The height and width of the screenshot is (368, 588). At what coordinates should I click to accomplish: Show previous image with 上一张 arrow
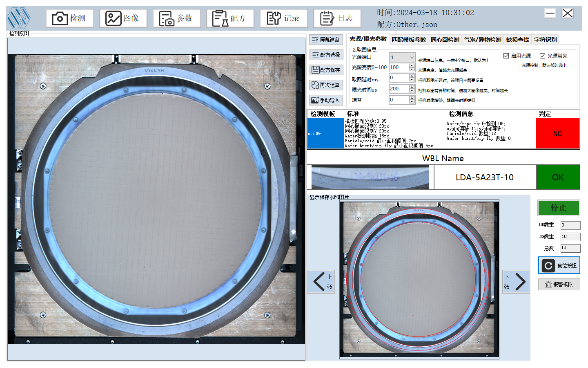[321, 282]
